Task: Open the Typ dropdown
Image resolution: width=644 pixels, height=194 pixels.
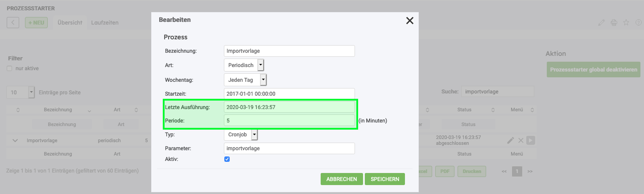Action: [254, 135]
